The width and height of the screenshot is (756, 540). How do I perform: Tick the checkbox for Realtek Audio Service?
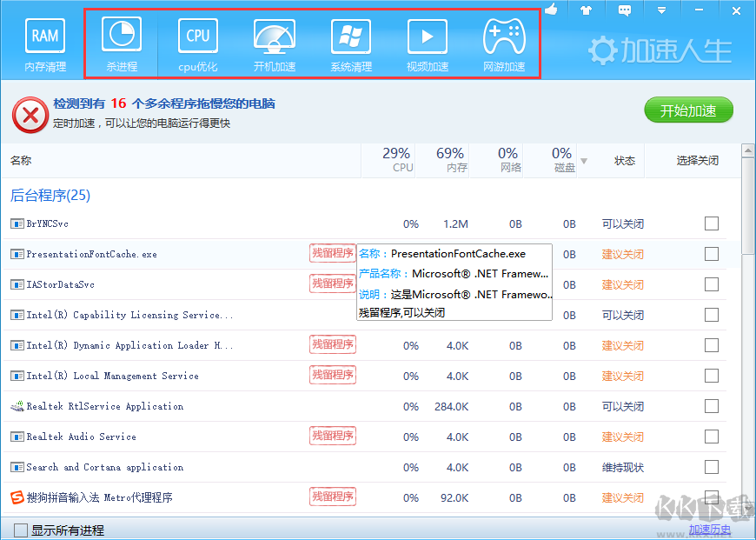click(712, 437)
